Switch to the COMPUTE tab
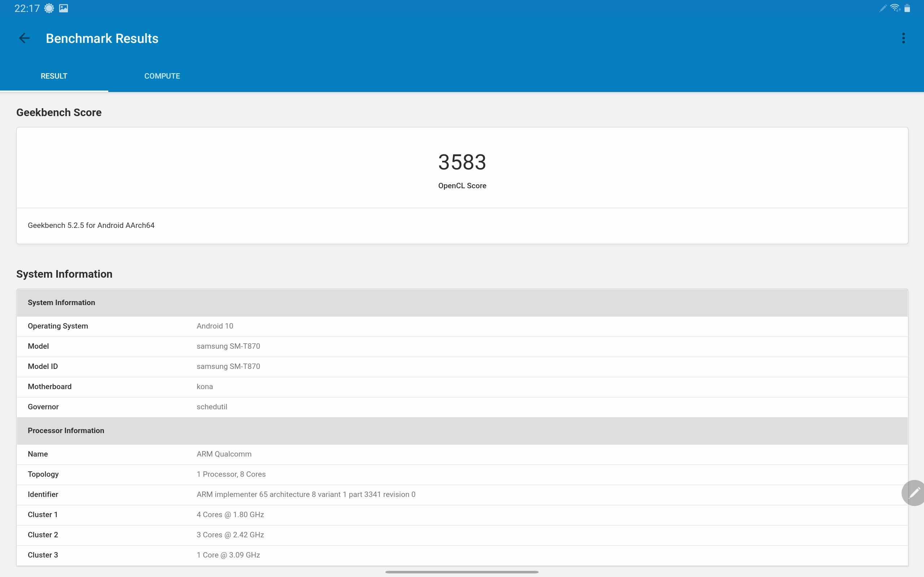This screenshot has width=924, height=577. click(162, 76)
